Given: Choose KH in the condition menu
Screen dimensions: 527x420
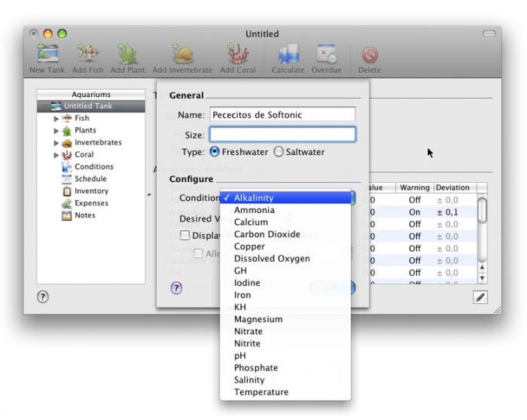Looking at the screenshot, I should (285, 307).
